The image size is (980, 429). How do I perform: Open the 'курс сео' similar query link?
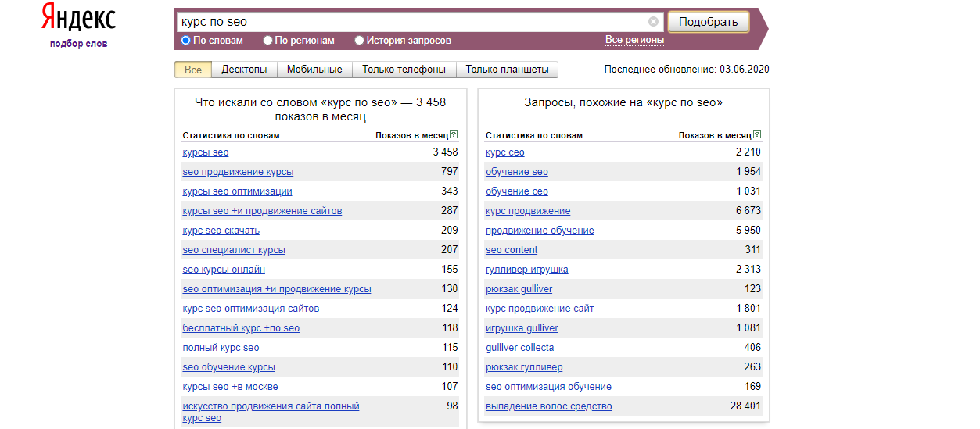[x=504, y=152]
